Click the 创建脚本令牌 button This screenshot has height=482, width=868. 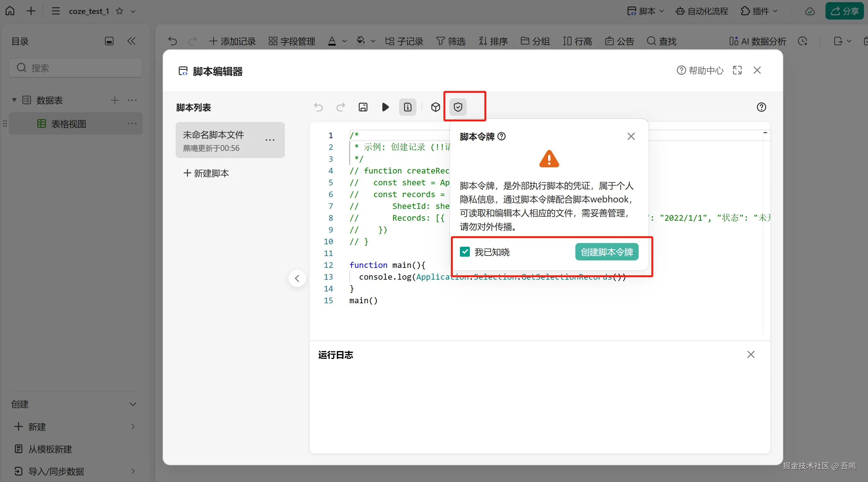tap(606, 252)
